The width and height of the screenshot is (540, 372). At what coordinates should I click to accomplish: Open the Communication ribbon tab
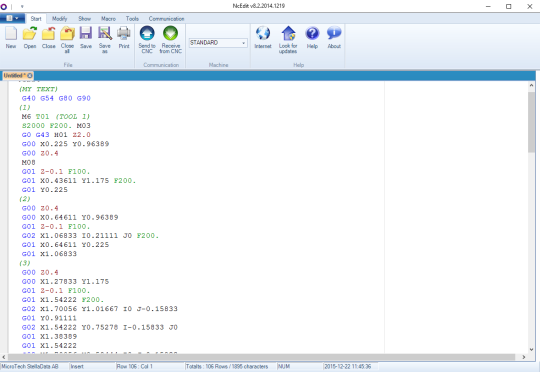point(166,19)
